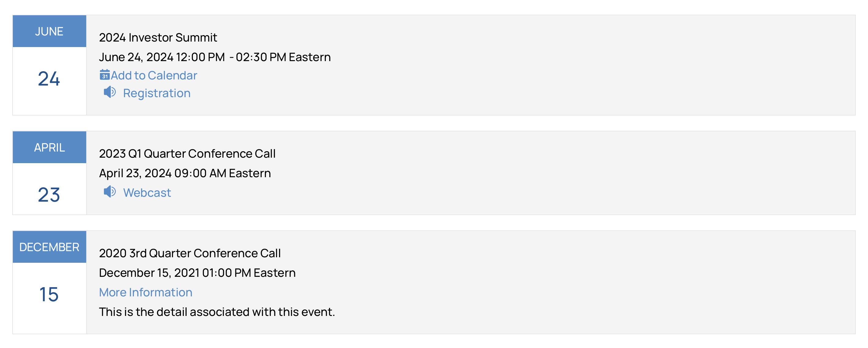The width and height of the screenshot is (868, 348).
Task: Open the Add to Calendar link
Action: tap(154, 75)
